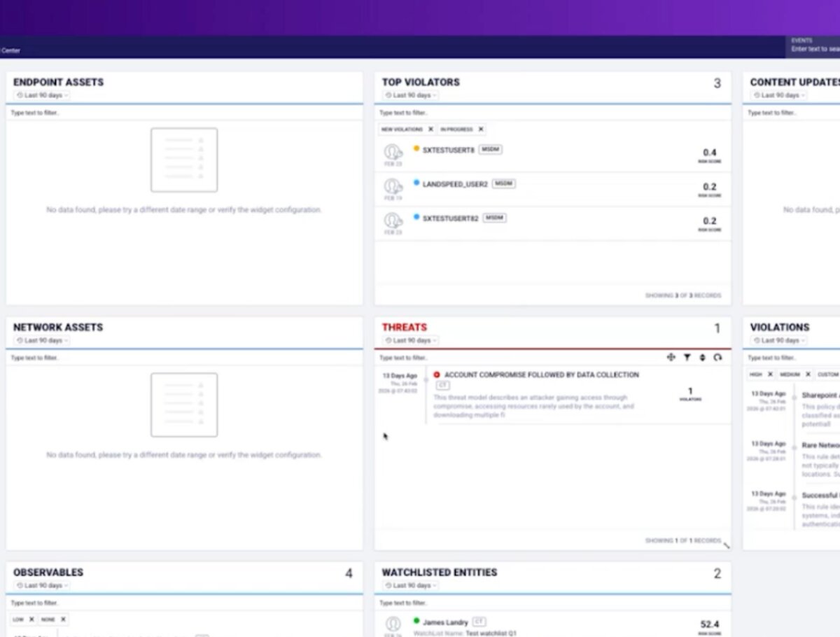Click SXTESTUSERT8 user avatar icon
840x637 pixels.
point(393,152)
